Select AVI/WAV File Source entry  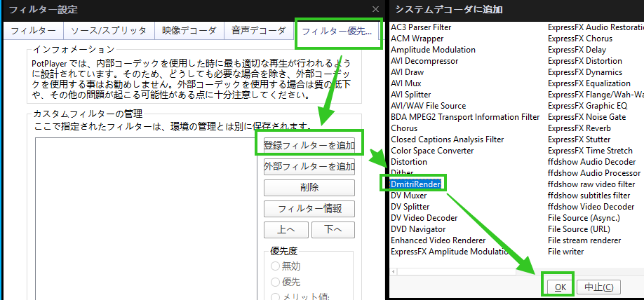pos(428,105)
